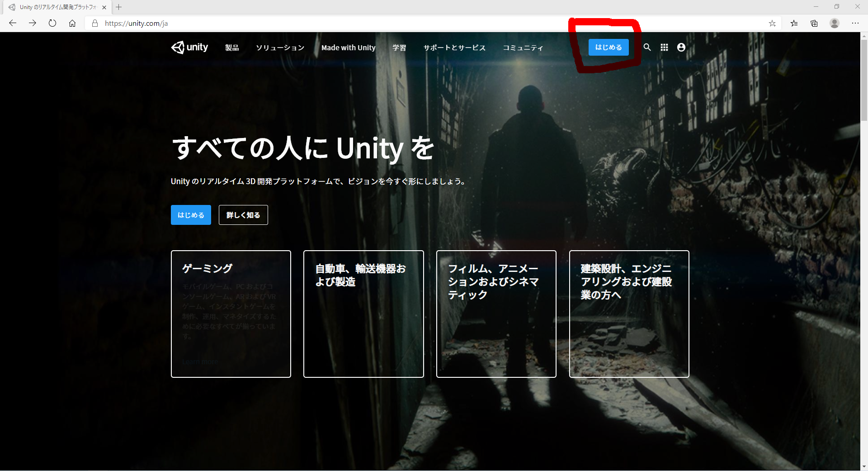Viewport: 868px width, 471px height.
Task: Open the browser home page icon
Action: (x=72, y=23)
